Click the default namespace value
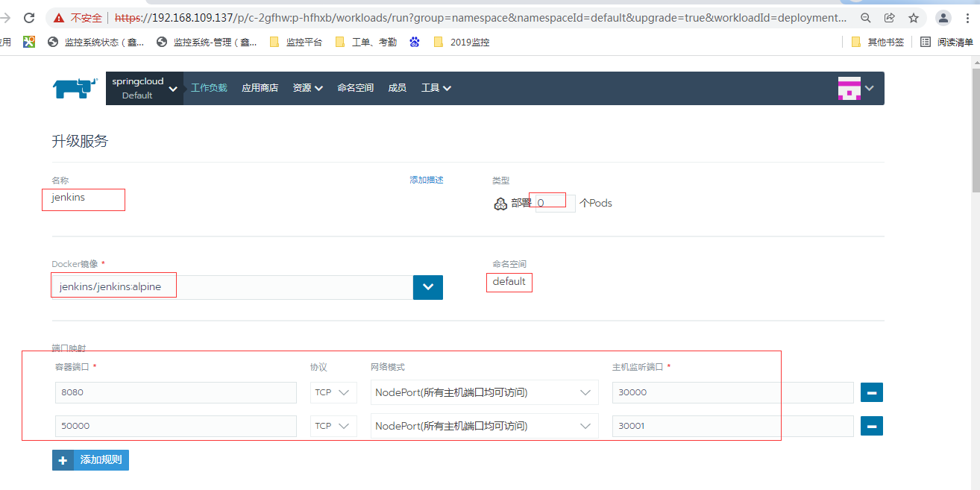 point(509,281)
